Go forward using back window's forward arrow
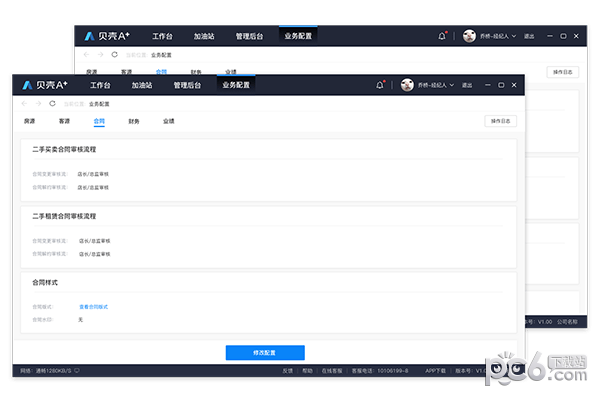 (x=100, y=55)
